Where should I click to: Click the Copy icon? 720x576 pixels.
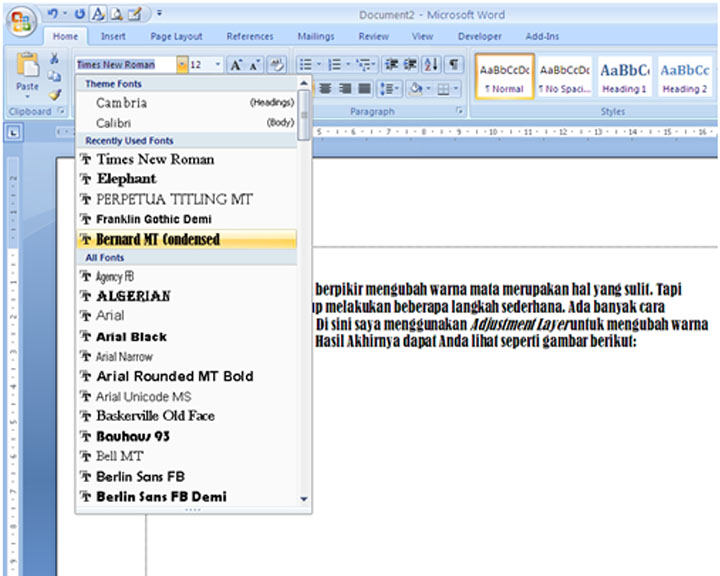(x=54, y=76)
